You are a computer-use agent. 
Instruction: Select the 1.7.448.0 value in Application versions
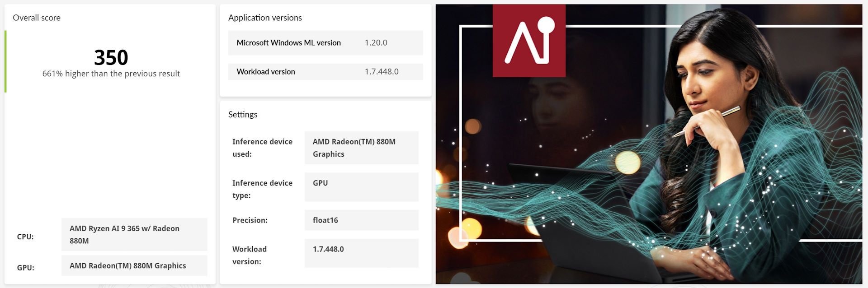(x=382, y=71)
